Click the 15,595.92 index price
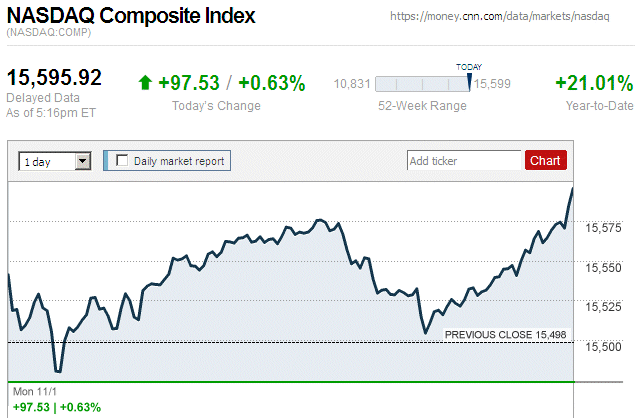Viewport: 640px width, 420px height. (x=55, y=77)
